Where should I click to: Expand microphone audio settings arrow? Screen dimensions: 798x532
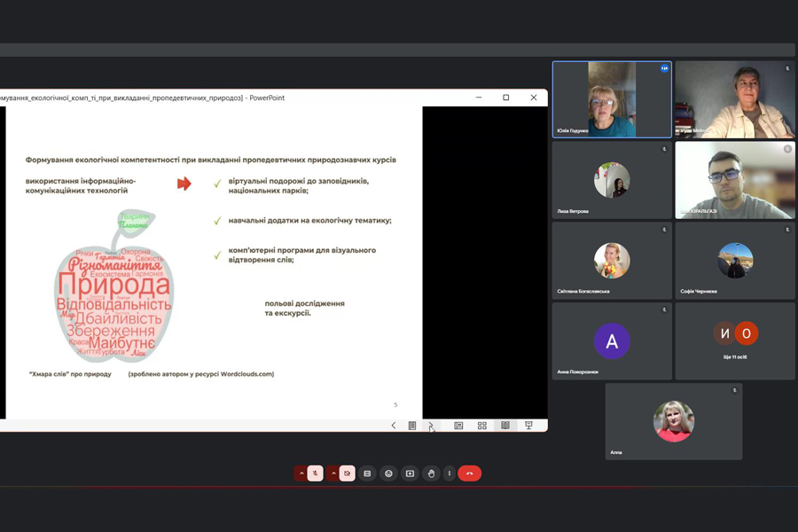301,473
